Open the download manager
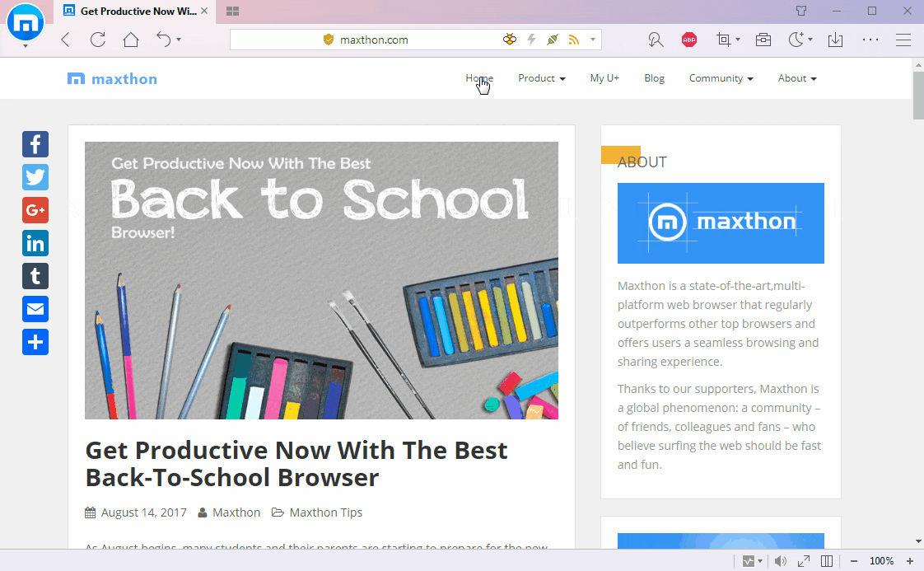 pos(835,40)
